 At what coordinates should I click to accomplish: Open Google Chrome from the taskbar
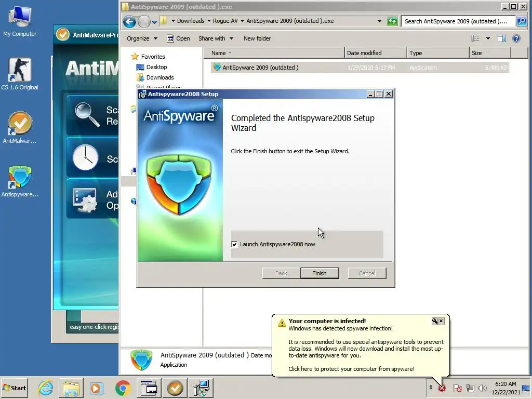tap(123, 388)
